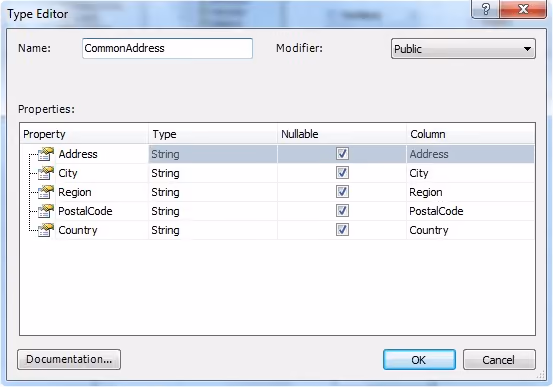Click the Cancel button
Image resolution: width=553 pixels, height=387 pixels.
point(499,360)
